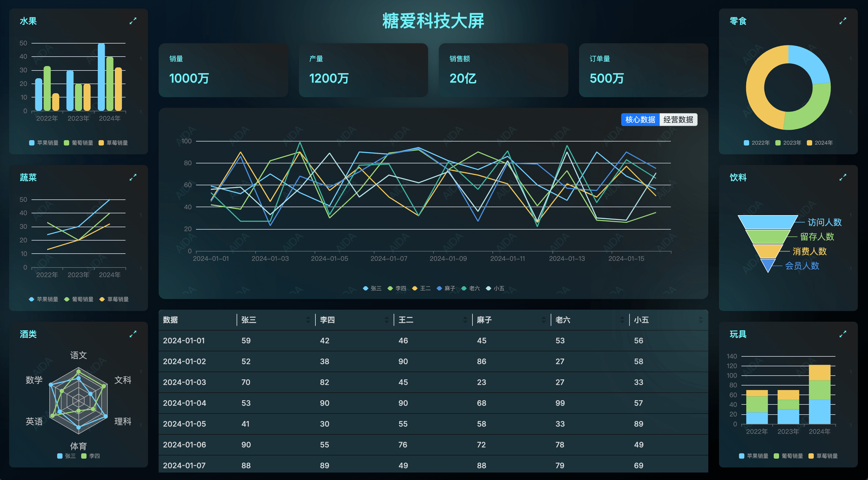Toggle 李四 series in main line chart legend
868x480 pixels.
pos(397,288)
